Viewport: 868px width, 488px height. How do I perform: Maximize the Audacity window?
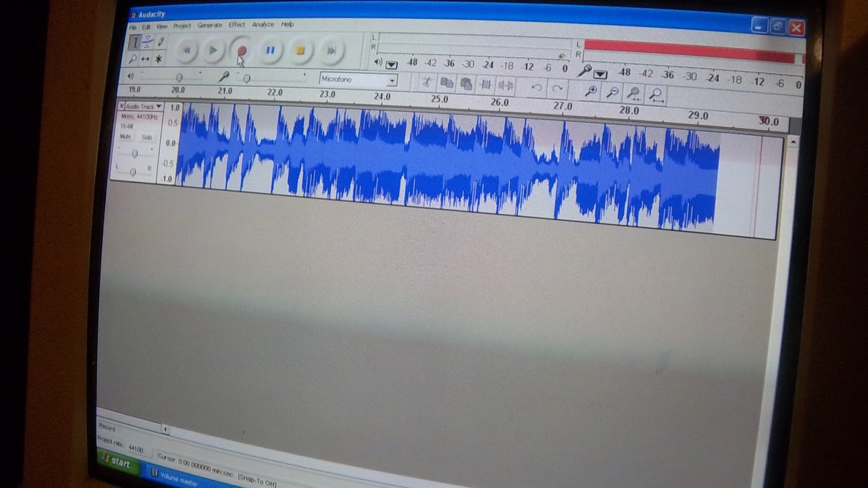click(x=777, y=27)
